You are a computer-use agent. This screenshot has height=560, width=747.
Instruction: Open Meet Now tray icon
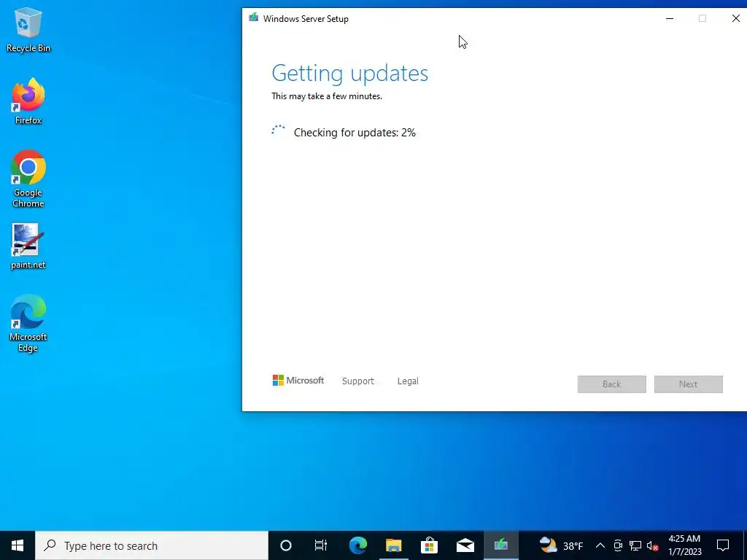tap(618, 545)
